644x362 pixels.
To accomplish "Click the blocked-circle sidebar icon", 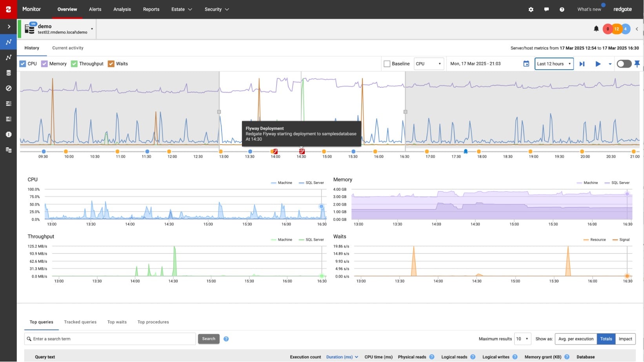I will 8,88.
